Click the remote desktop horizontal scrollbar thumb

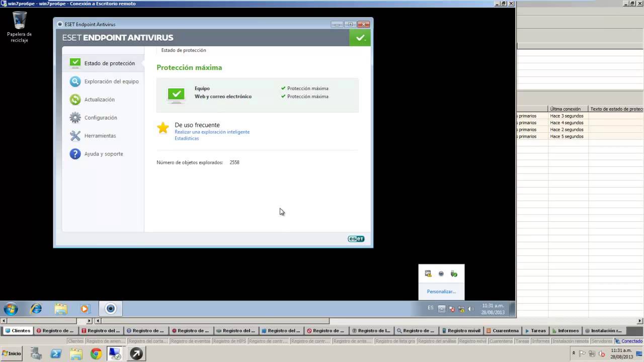pos(215,321)
